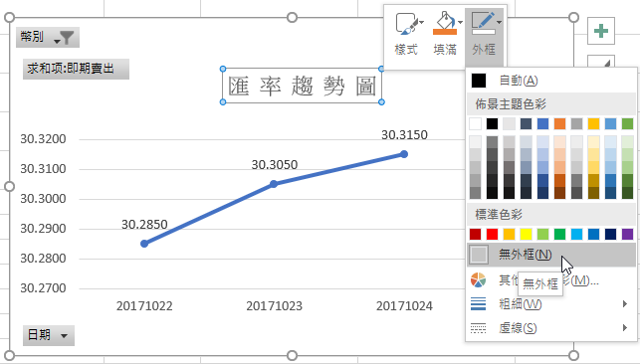Viewport: 640px width, 364px height.
Task: Select the 30.2850 data label
Action: pos(144,224)
